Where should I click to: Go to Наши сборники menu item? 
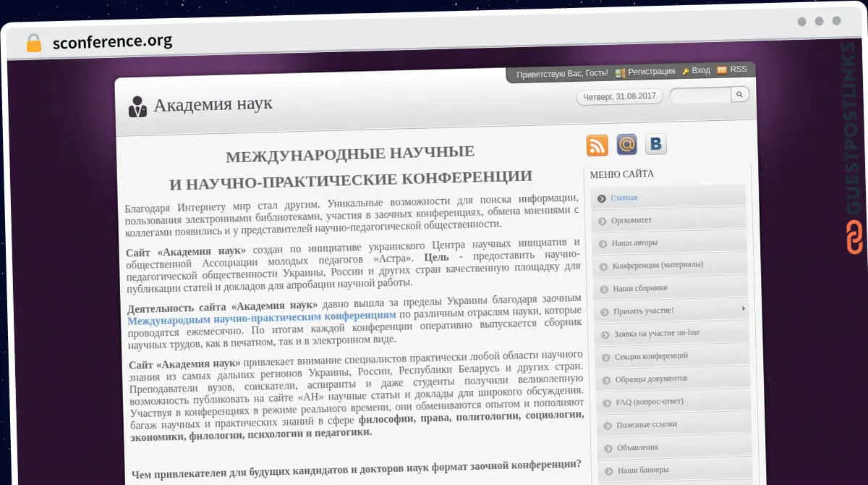(x=639, y=288)
